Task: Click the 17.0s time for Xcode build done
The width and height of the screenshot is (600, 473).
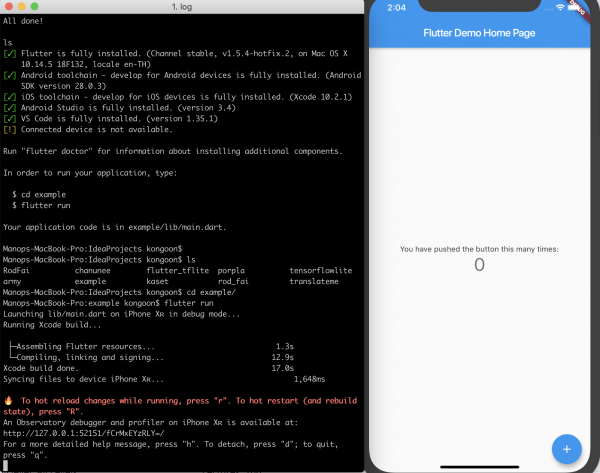Action: (283, 368)
